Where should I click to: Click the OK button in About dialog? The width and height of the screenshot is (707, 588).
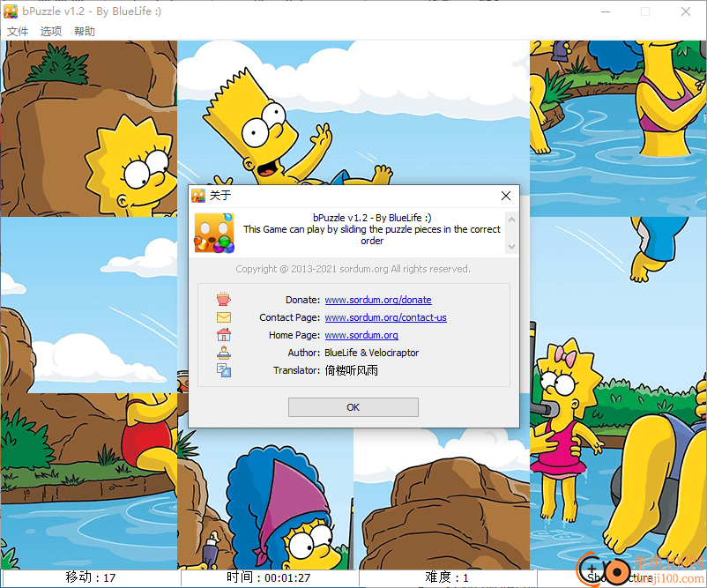353,407
